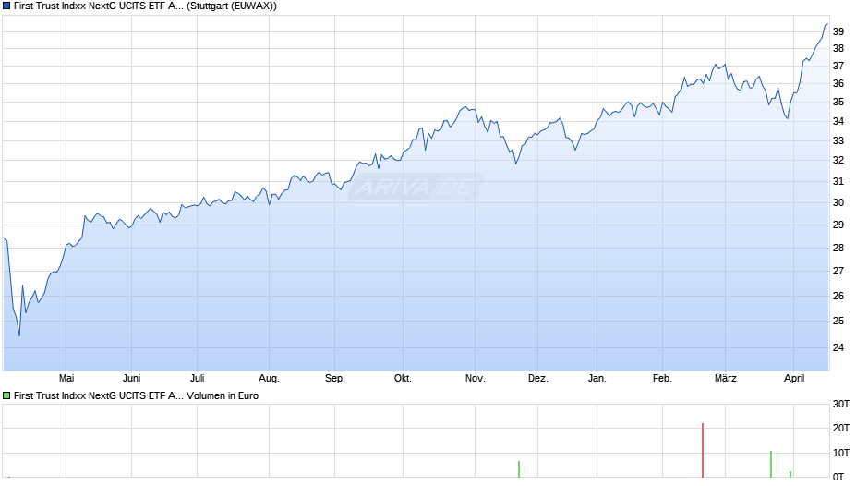The width and height of the screenshot is (868, 486).
Task: Click the green volume legend square
Action: pos(6,395)
